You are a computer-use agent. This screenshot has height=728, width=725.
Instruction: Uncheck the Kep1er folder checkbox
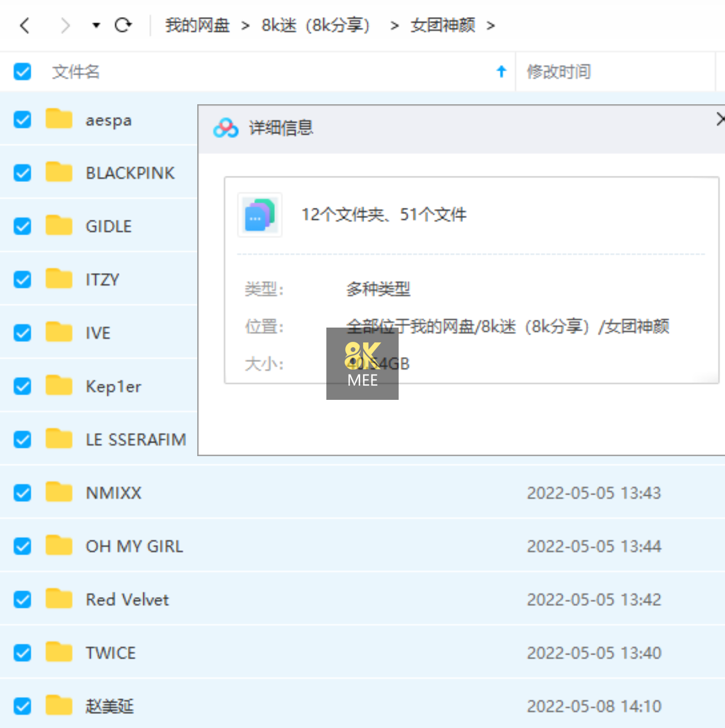[23, 386]
